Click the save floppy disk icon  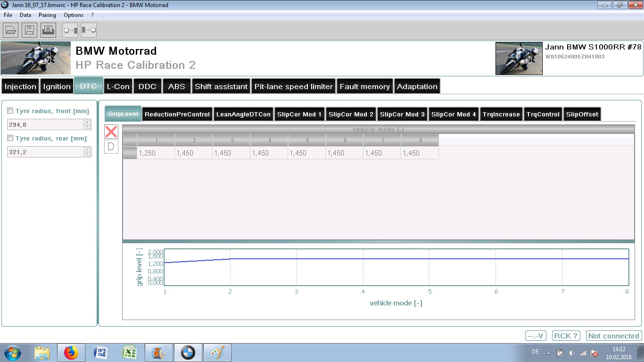[x=29, y=30]
